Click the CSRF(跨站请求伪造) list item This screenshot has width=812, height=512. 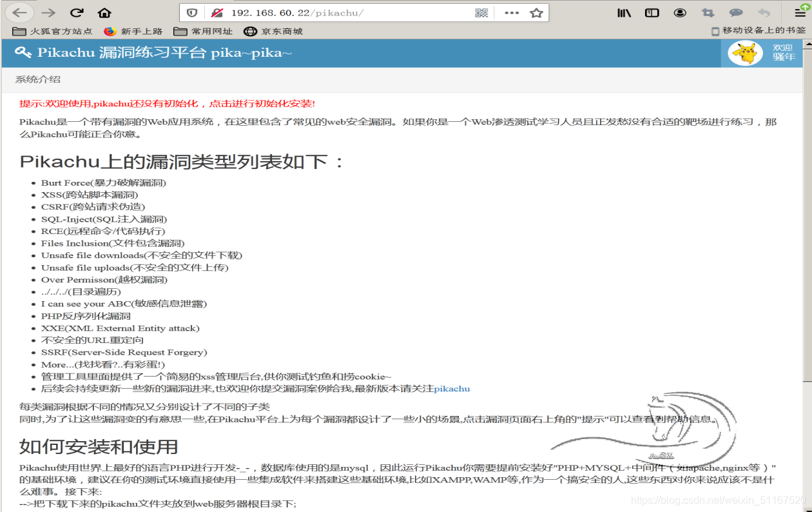click(93, 207)
